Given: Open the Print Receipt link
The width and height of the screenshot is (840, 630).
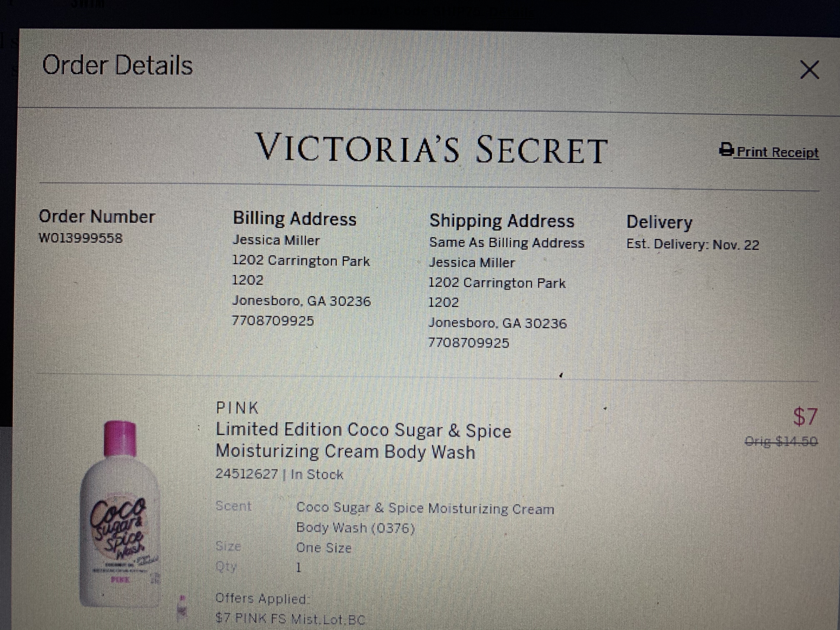Looking at the screenshot, I should [777, 152].
